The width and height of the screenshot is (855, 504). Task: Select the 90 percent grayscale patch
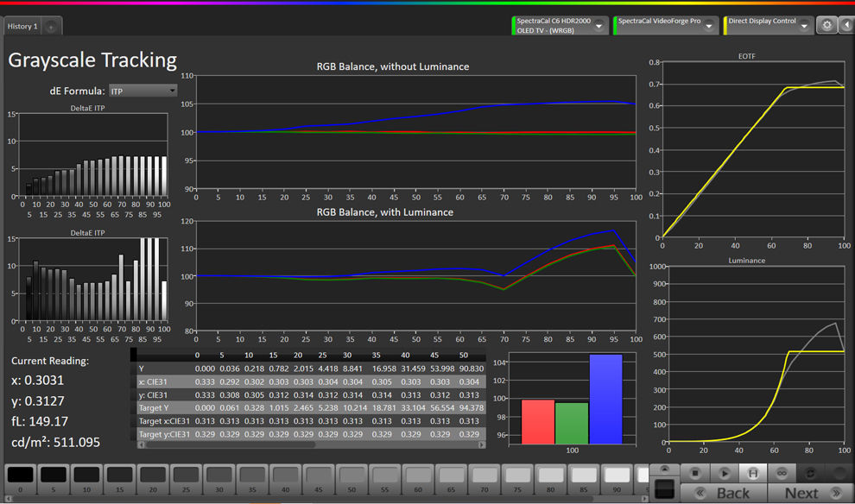tap(617, 479)
